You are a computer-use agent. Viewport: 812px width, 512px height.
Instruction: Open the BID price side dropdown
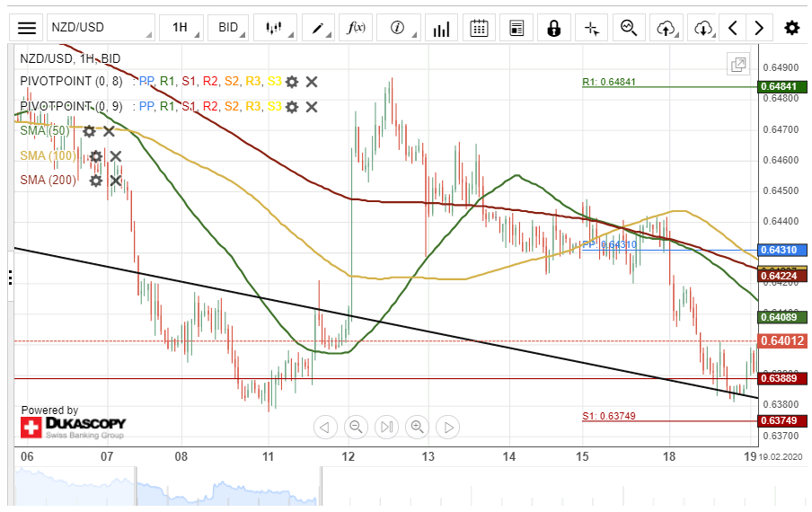(230, 28)
